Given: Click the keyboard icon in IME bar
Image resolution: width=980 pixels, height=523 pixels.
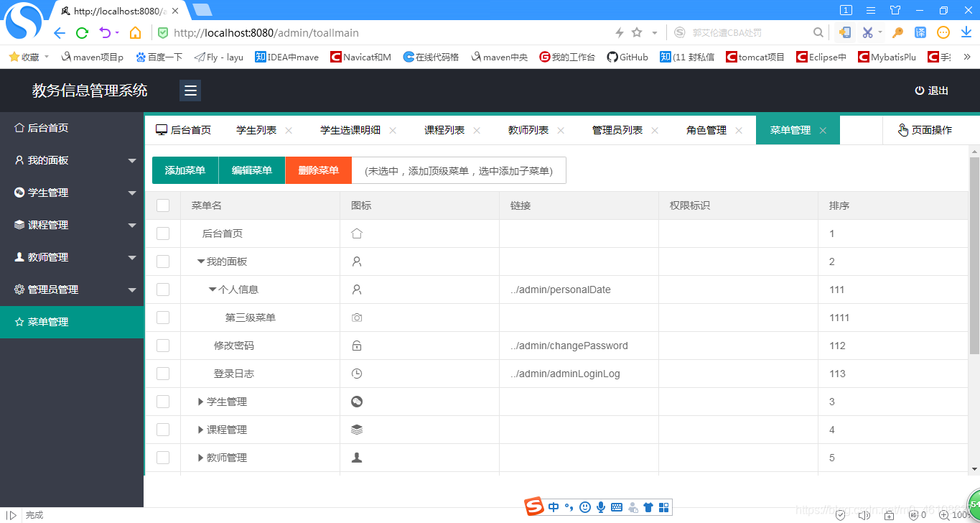Looking at the screenshot, I should click(617, 507).
